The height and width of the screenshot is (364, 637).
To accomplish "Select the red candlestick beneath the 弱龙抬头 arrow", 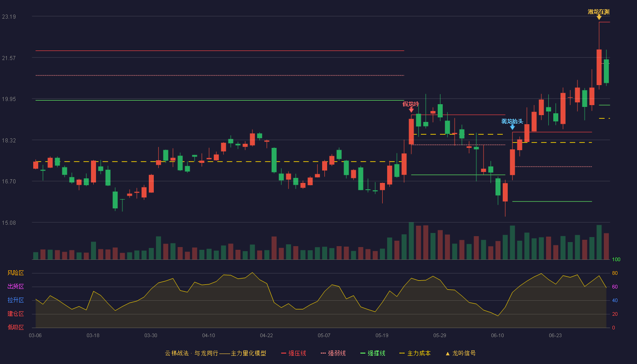I will [x=512, y=162].
